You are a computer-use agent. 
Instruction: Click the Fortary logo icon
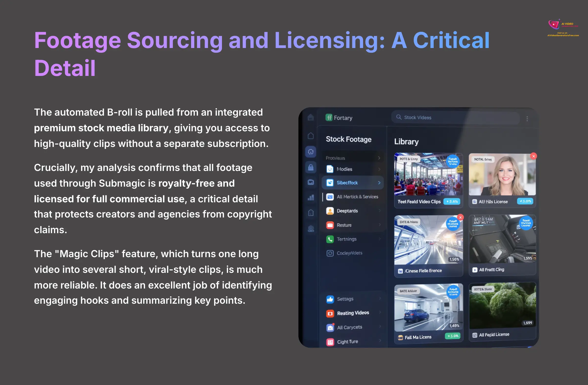click(x=329, y=118)
